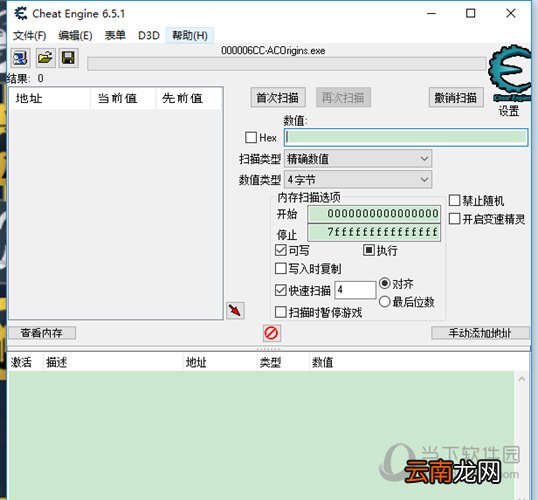The width and height of the screenshot is (538, 500).
Task: Focus the 数值 input field
Action: point(406,137)
